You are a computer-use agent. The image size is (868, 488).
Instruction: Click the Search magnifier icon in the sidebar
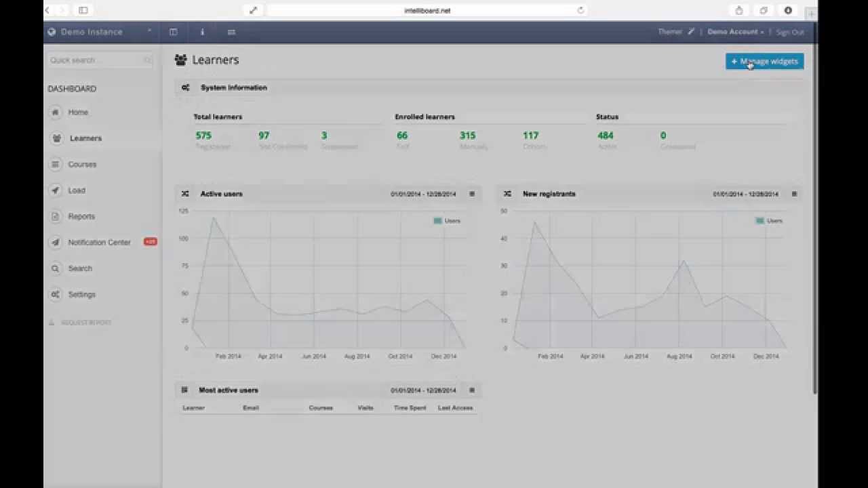(x=56, y=268)
